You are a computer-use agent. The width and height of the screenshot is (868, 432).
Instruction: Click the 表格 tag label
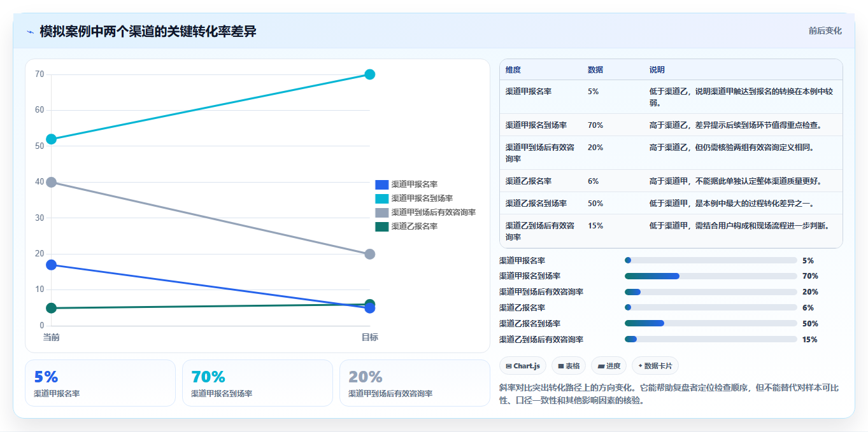tap(573, 366)
